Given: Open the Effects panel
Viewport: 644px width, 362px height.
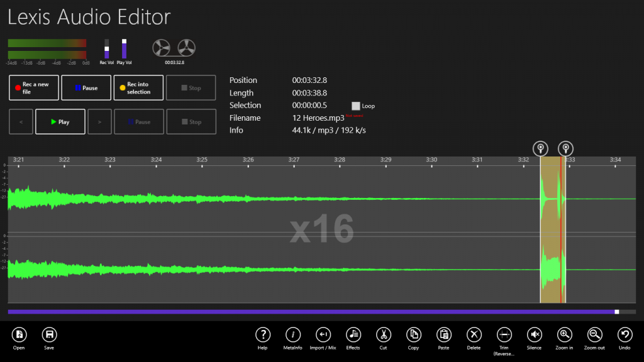Looking at the screenshot, I should point(353,335).
